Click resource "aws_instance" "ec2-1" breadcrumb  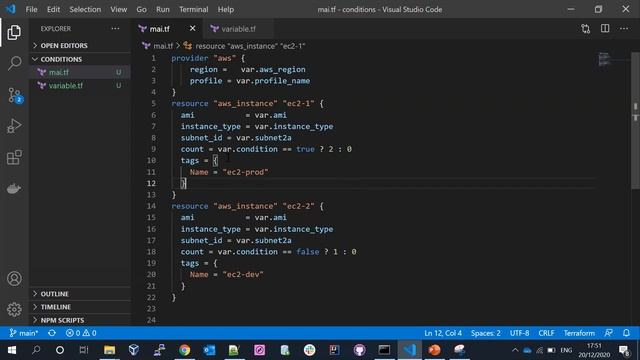tap(250, 46)
